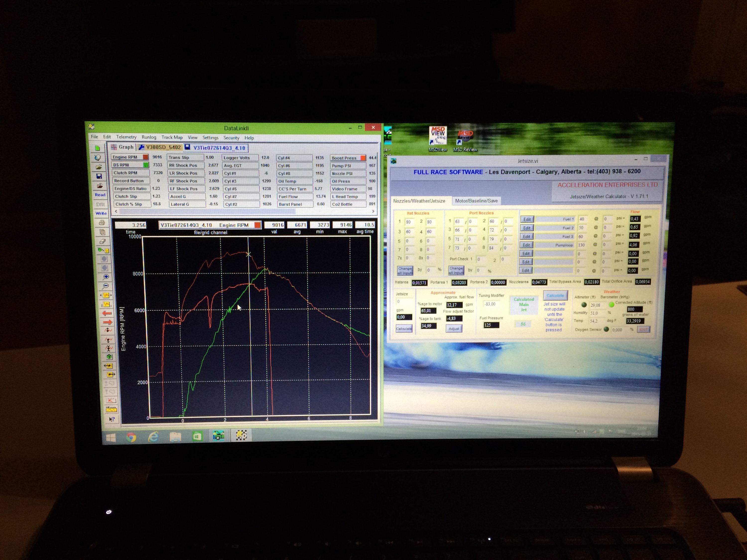This screenshot has width=747, height=560.
Task: Toggle the DS RPM channel button
Action: 130,165
